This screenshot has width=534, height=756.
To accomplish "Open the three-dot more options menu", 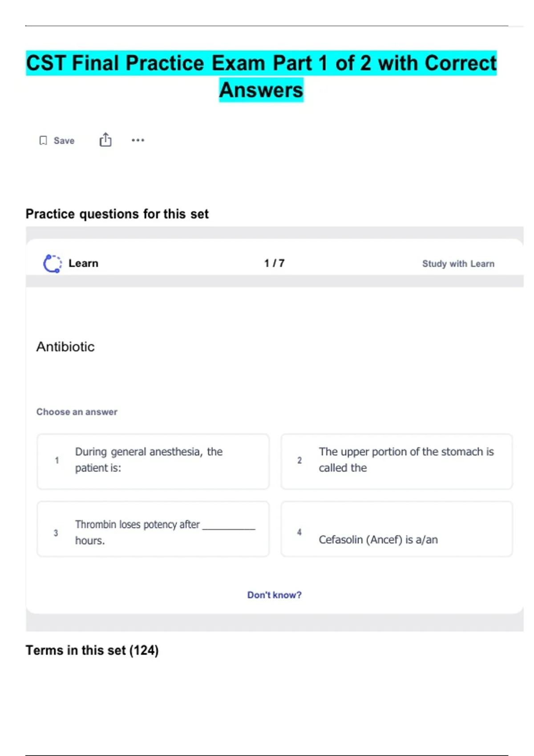I will 138,140.
